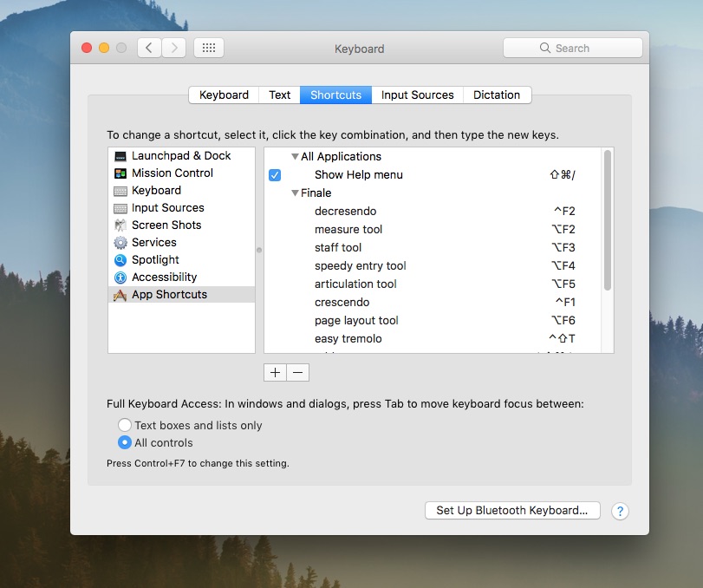Choose the Screen Shots category icon
The height and width of the screenshot is (588, 703).
pos(120,225)
